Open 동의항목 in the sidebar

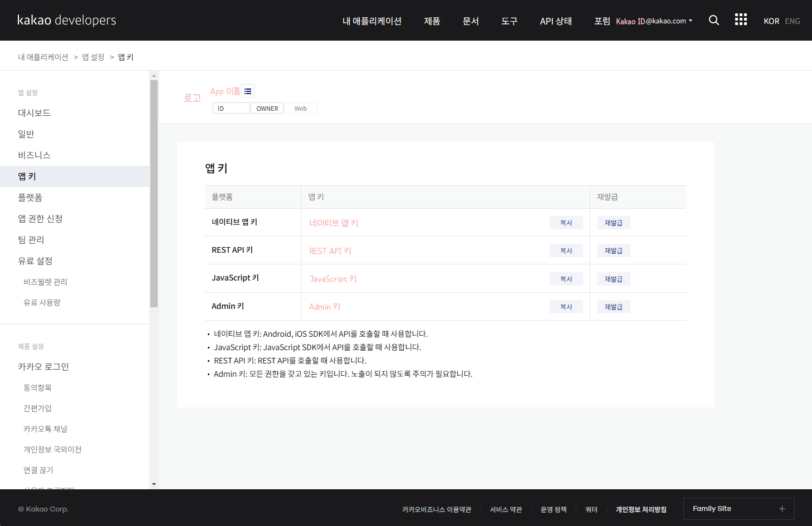(x=37, y=388)
